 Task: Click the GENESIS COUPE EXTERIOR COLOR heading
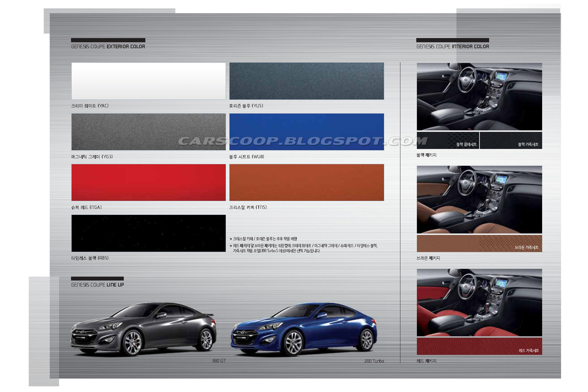108,47
